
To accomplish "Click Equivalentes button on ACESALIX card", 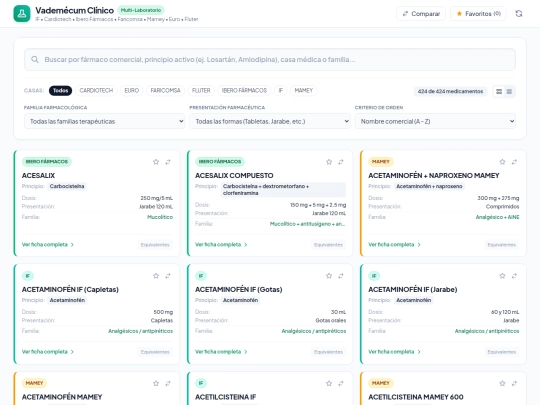I will coord(155,245).
